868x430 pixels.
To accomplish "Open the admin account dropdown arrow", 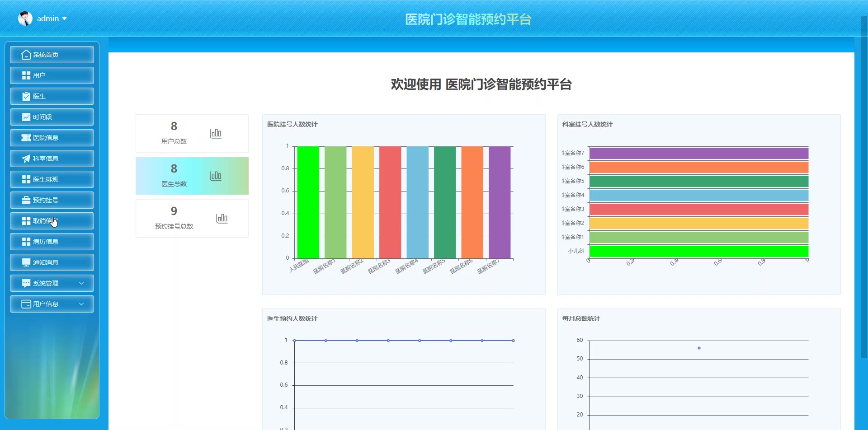I will (64, 19).
